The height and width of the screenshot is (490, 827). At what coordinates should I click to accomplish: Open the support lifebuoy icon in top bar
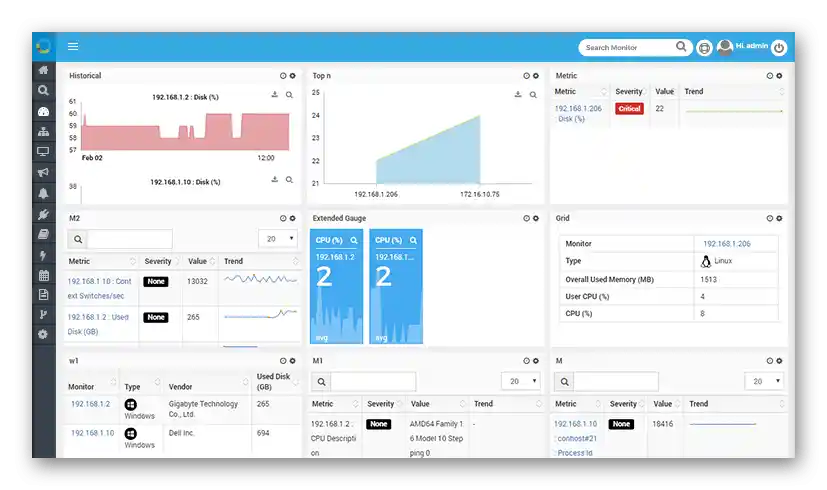tap(704, 48)
